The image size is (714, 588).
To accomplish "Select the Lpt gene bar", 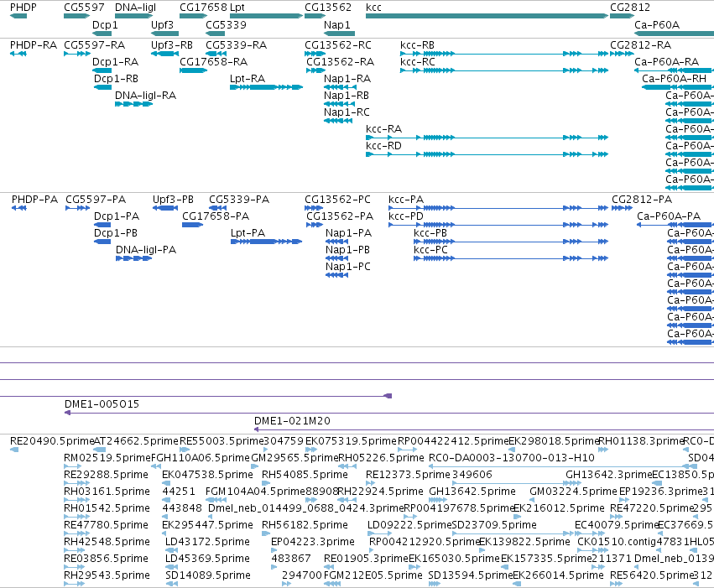I will [x=266, y=16].
